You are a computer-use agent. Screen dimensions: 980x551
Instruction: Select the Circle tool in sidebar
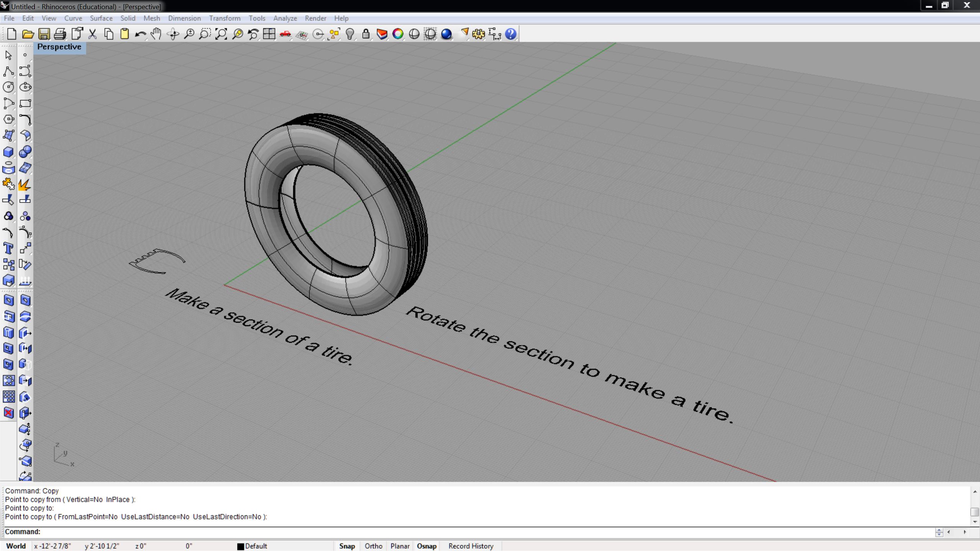(x=8, y=87)
